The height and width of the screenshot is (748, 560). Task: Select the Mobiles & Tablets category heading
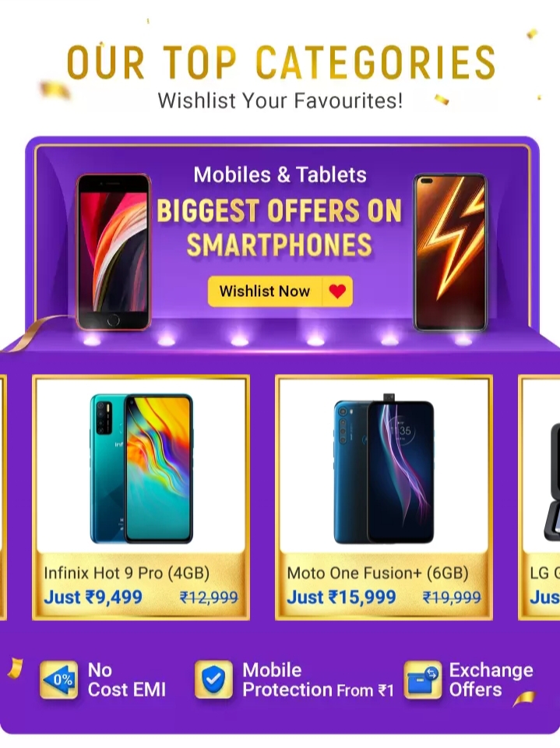point(280,175)
